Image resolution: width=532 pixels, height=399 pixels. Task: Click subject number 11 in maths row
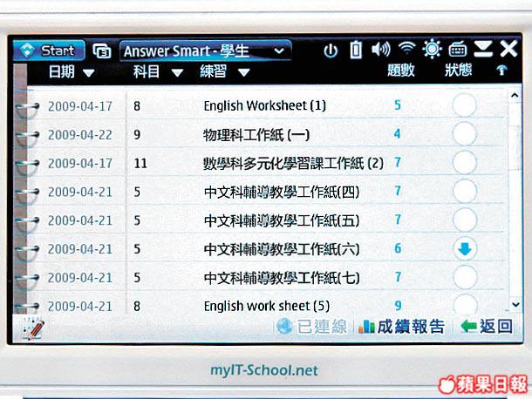140,164
